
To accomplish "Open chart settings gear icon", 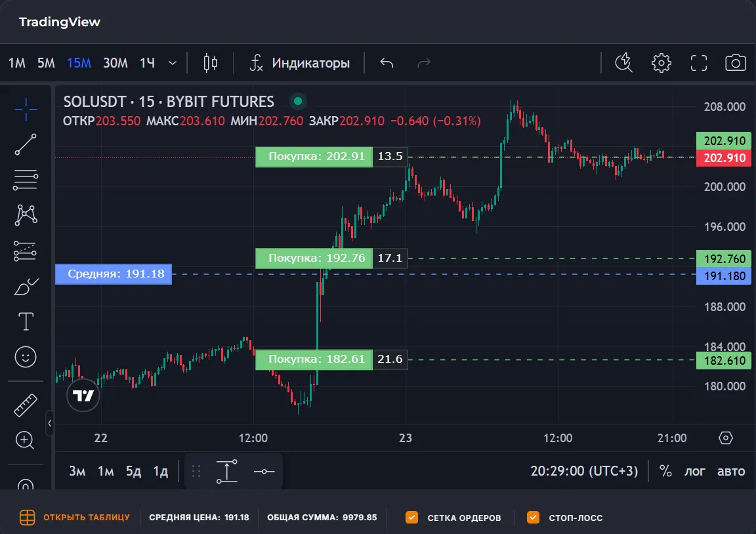I will coord(661,63).
